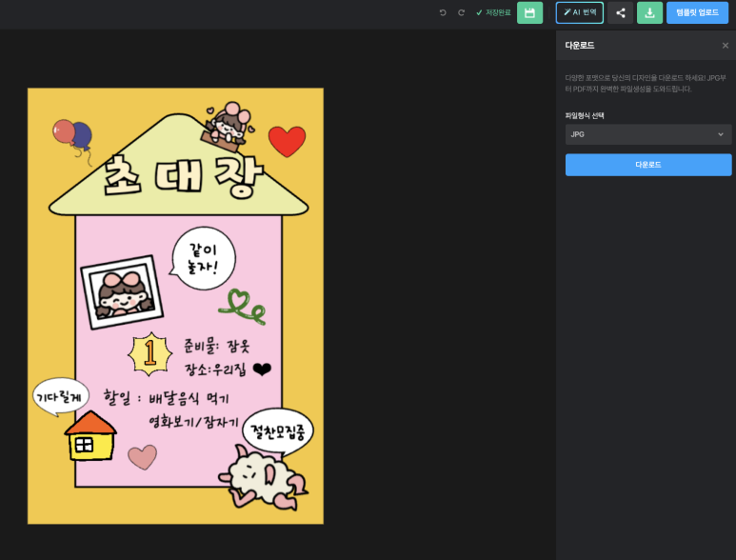Screen dimensions: 736x560
Task: Open the AI 번역 translate button
Action: click(x=580, y=12)
